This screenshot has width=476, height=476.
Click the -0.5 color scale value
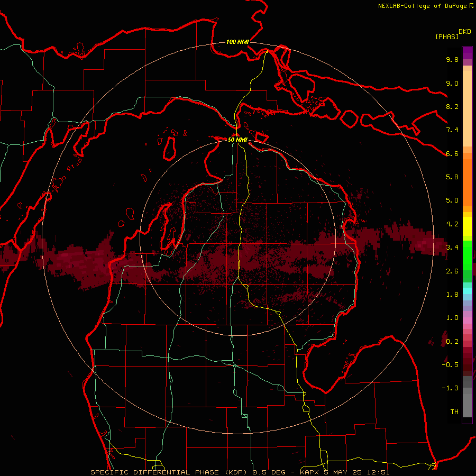[450, 365]
